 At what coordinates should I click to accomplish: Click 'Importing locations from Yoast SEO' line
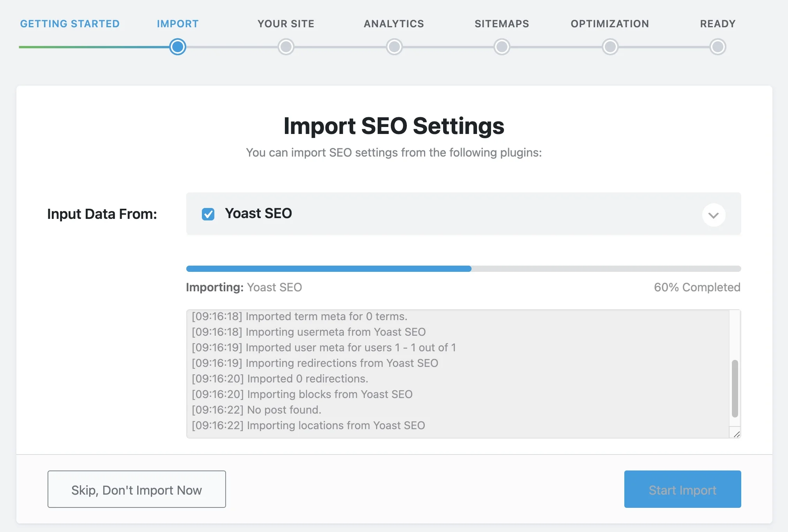pos(308,425)
